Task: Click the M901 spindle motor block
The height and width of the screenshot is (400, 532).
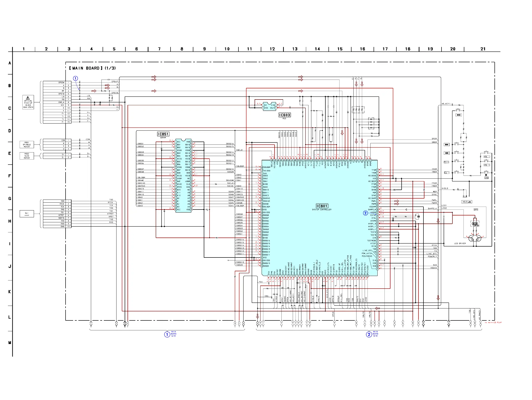Action: (27, 145)
